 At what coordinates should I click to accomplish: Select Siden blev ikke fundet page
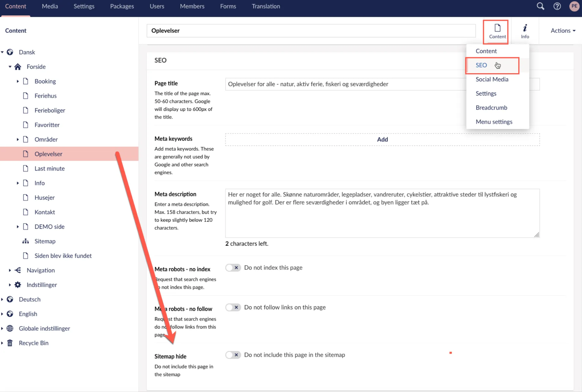tap(63, 256)
